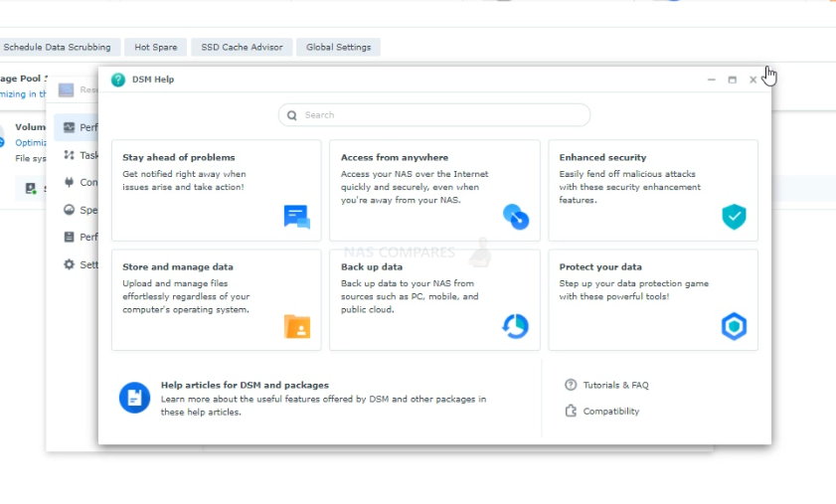The height and width of the screenshot is (504, 836).
Task: Click the volume disk status icon in Storage Manager
Action: (x=31, y=188)
